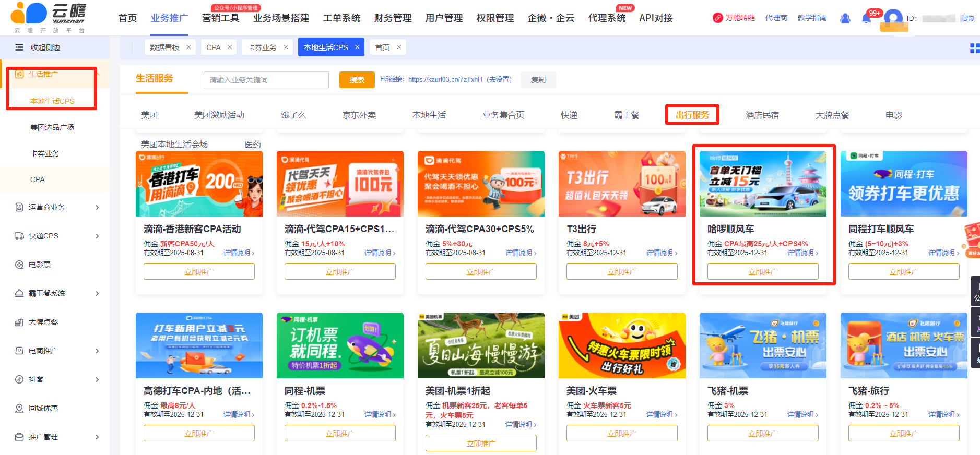Expand the 电商推广 submenu arrow
Viewport: 980px width, 455px height.
pyautogui.click(x=97, y=351)
